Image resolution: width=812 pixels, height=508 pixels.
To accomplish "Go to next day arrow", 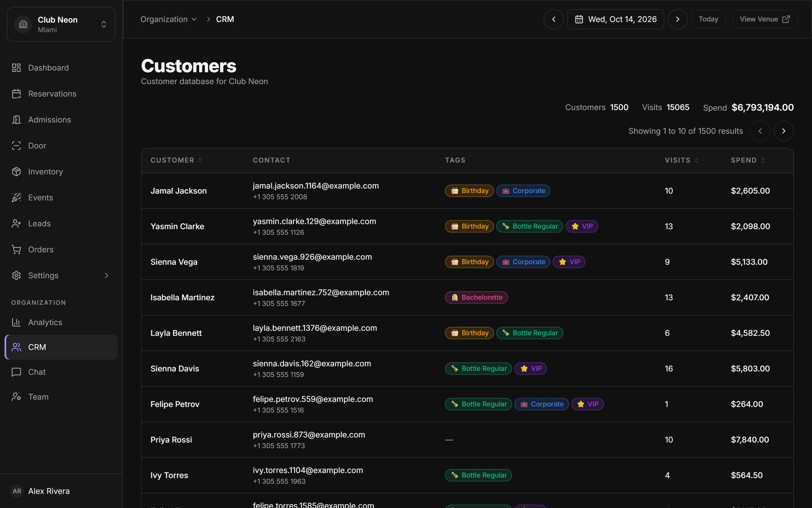I will pyautogui.click(x=677, y=19).
